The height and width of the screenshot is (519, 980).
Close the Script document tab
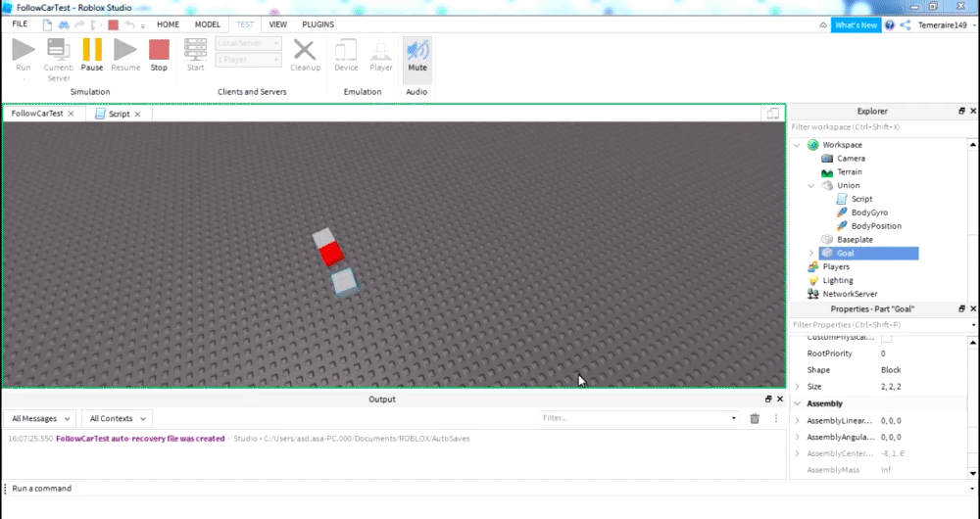pyautogui.click(x=137, y=115)
